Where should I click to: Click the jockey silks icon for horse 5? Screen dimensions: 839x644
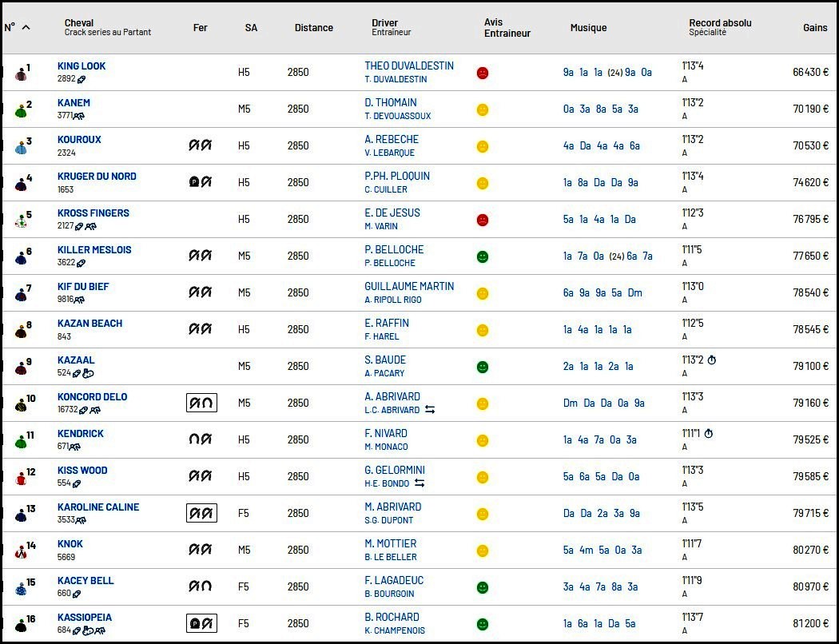21,221
